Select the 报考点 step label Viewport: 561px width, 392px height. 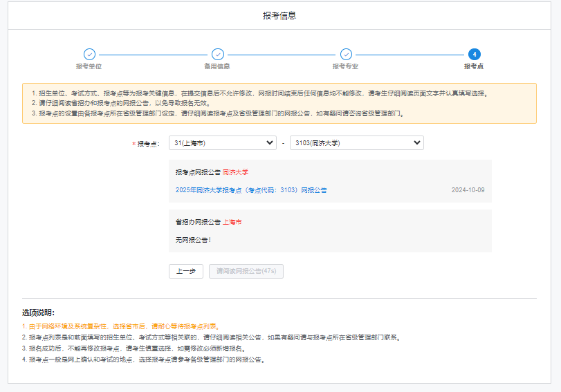tap(474, 66)
